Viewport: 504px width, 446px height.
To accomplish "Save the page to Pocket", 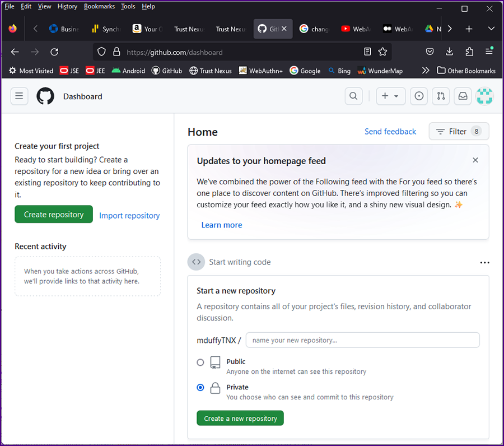I will point(430,52).
